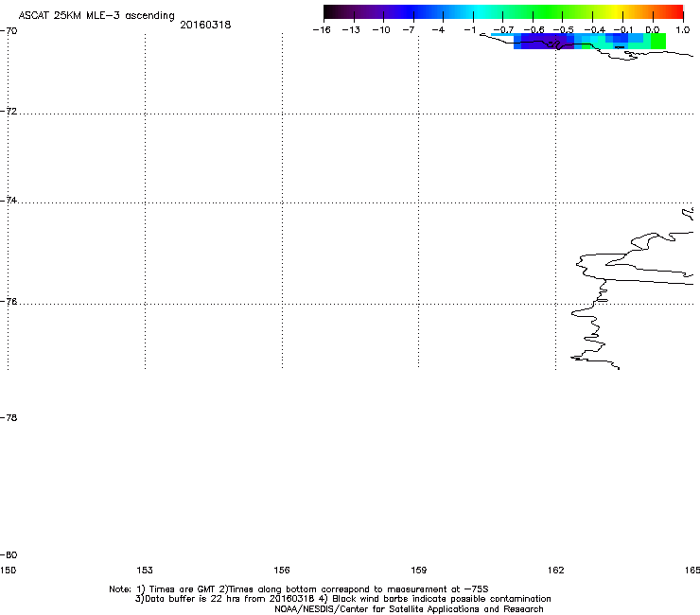700x615 pixels.
Task: Click the longitude label 165
Action: point(692,570)
